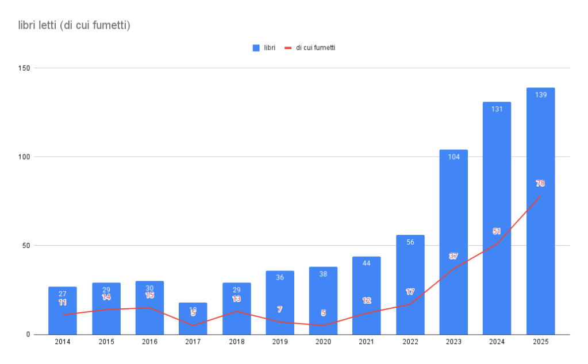
Task: Select the 2025 x-axis label
Action: pos(540,342)
